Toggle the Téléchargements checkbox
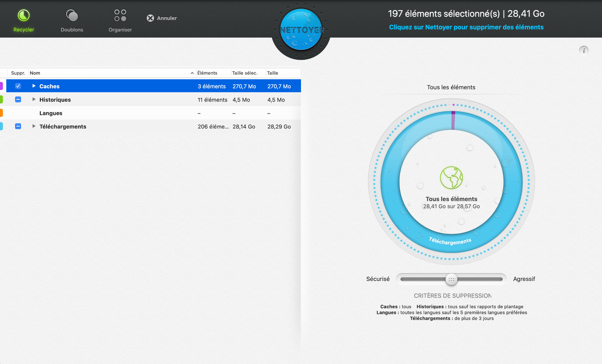 (18, 127)
